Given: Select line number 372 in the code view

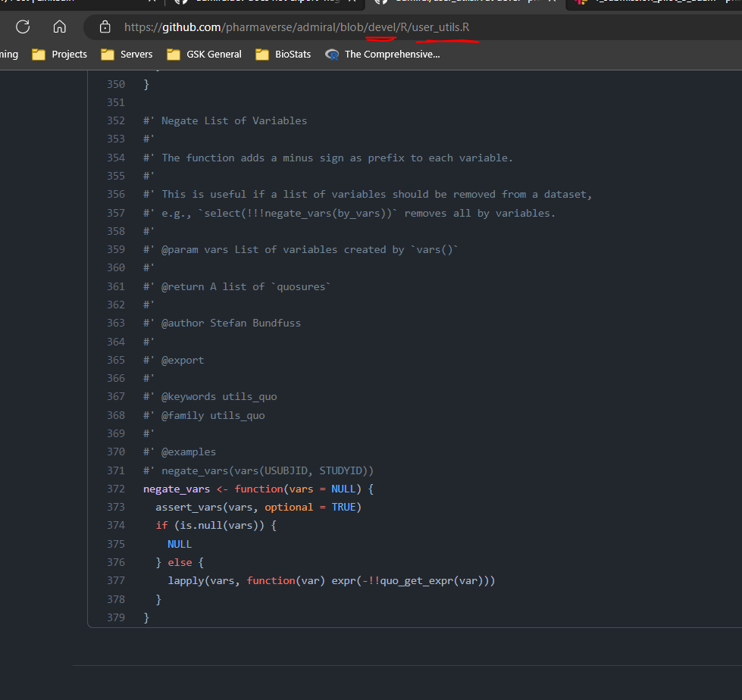Looking at the screenshot, I should 115,489.
